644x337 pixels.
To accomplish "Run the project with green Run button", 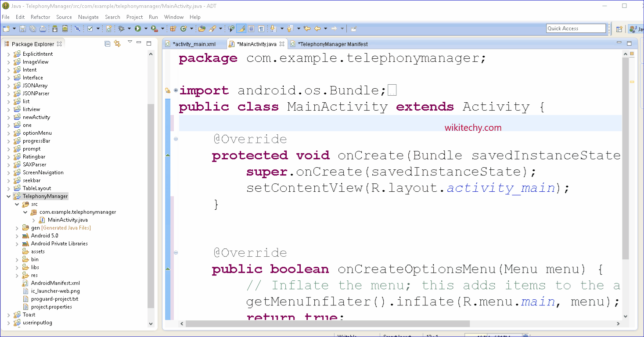I will coord(138,29).
